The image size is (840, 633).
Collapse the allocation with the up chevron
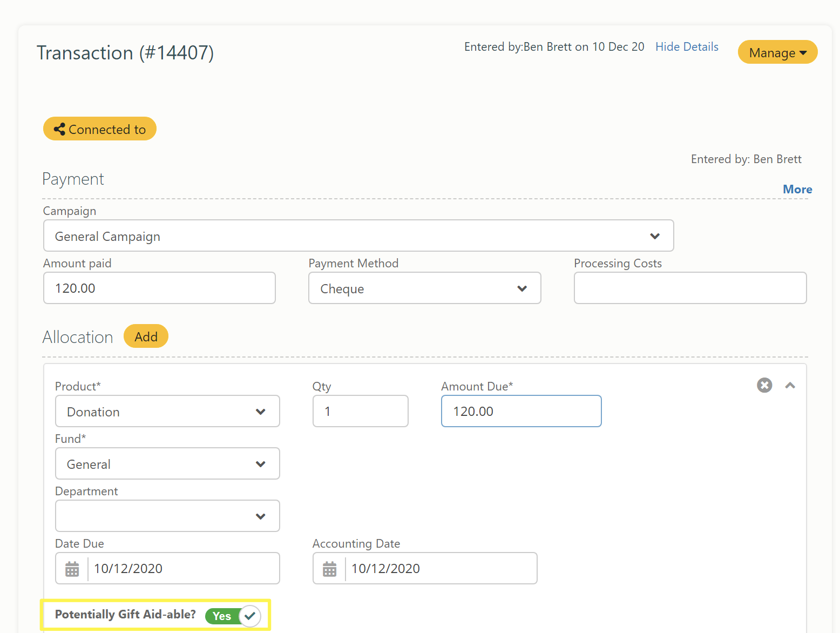click(790, 385)
